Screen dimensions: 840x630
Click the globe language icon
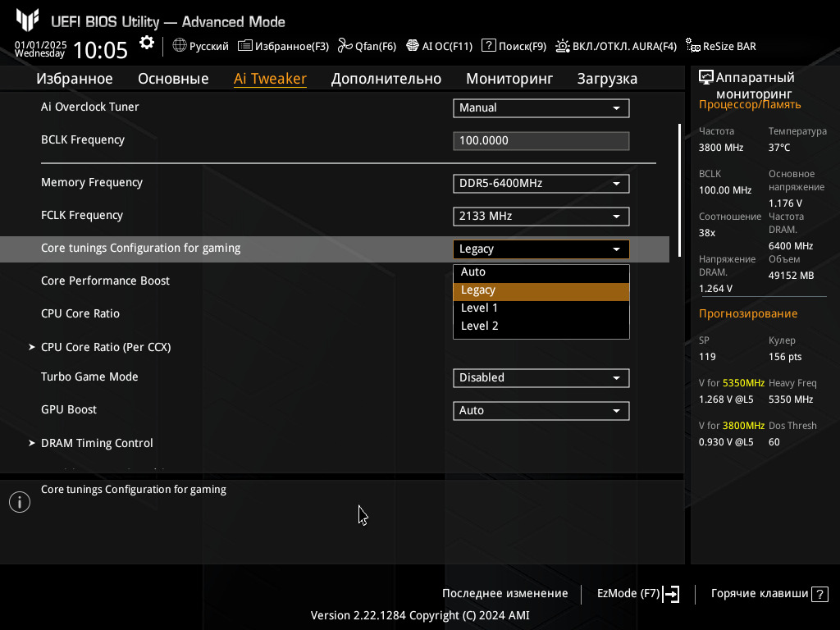click(180, 46)
